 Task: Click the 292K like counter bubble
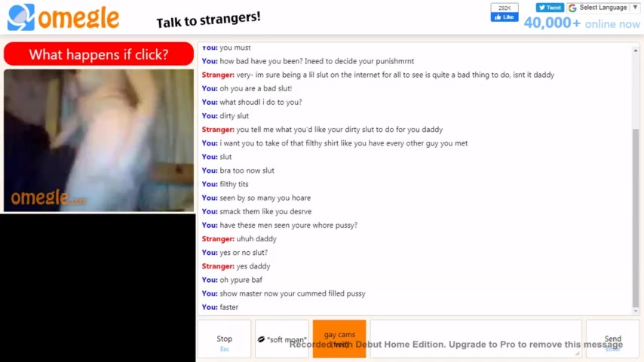[x=504, y=8]
